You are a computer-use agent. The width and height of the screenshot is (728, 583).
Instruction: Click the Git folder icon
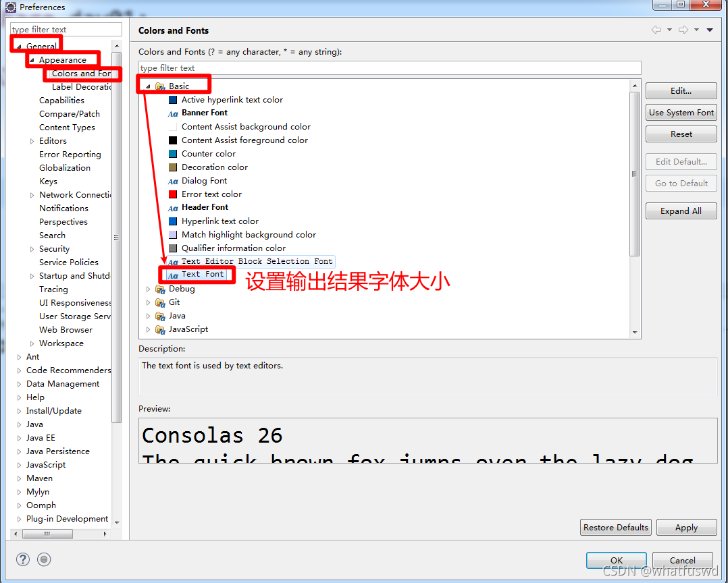pos(160,303)
